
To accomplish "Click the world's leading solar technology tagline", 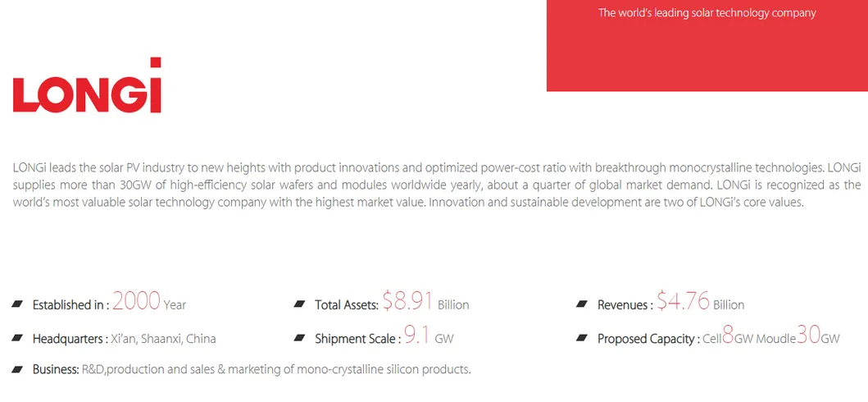I will click(707, 13).
